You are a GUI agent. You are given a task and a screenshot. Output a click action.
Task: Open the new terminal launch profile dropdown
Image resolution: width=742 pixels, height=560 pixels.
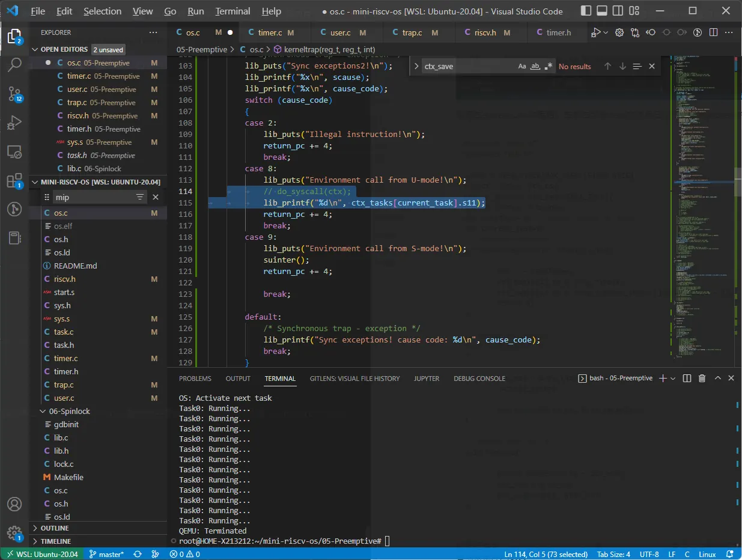(673, 379)
